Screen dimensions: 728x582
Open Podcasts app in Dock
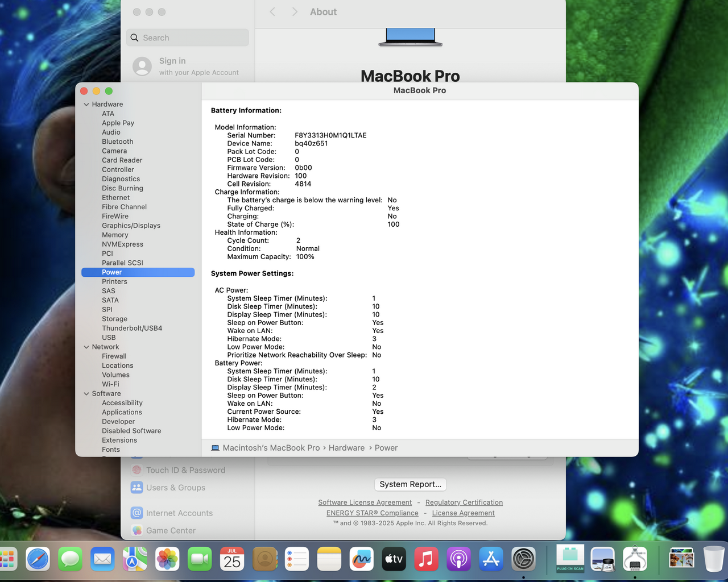tap(458, 559)
